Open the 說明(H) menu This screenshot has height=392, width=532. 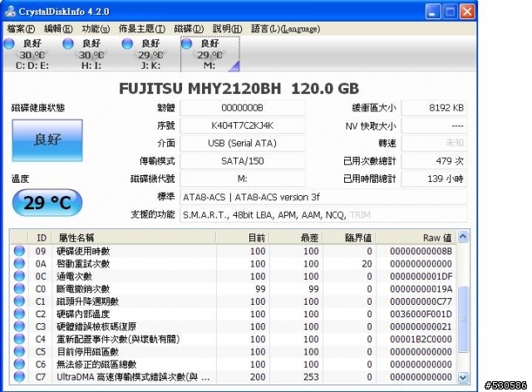point(227,29)
